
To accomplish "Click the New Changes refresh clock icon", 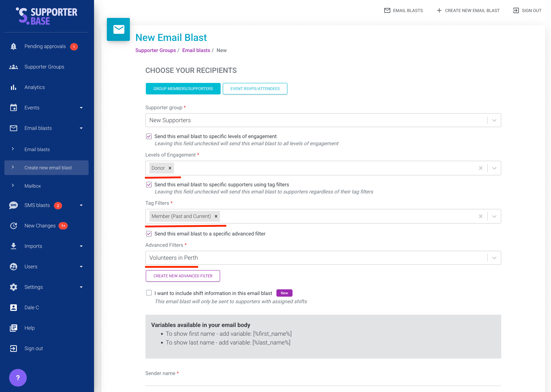I will click(14, 226).
